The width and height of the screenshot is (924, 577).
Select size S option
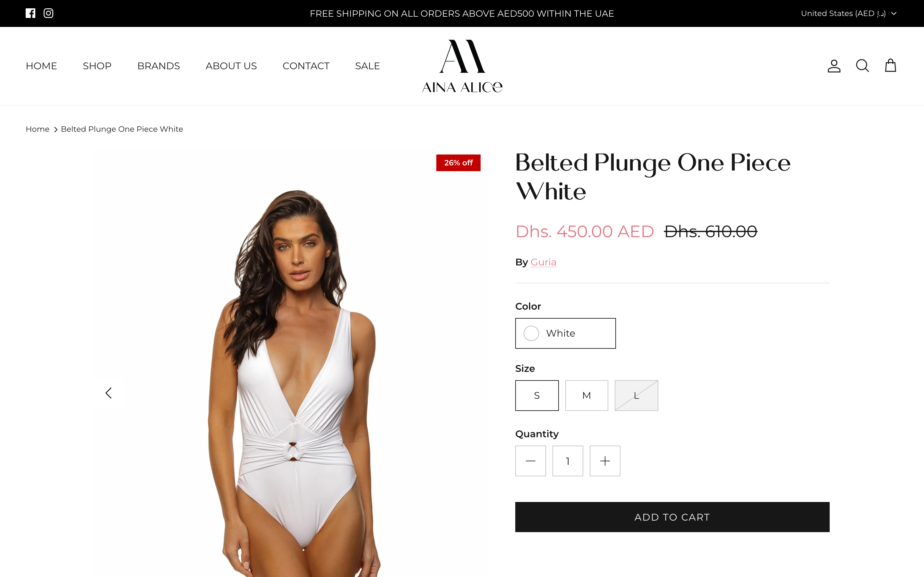537,395
